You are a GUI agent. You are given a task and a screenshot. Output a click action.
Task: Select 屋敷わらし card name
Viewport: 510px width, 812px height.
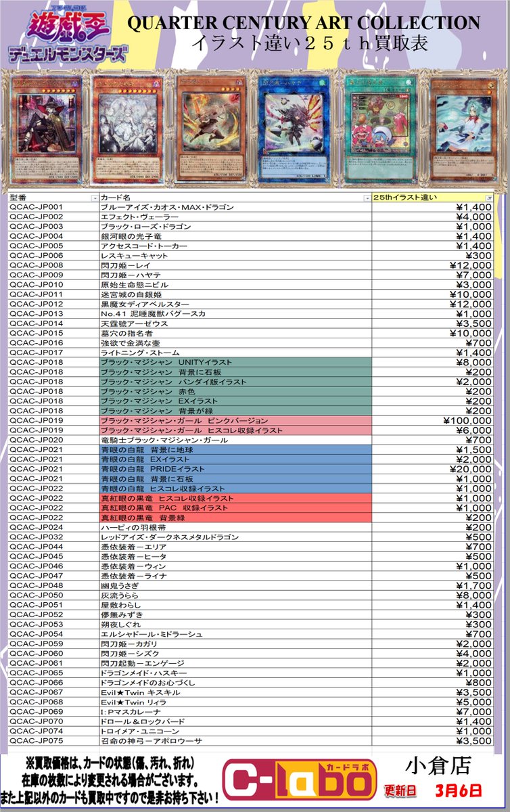point(122,606)
